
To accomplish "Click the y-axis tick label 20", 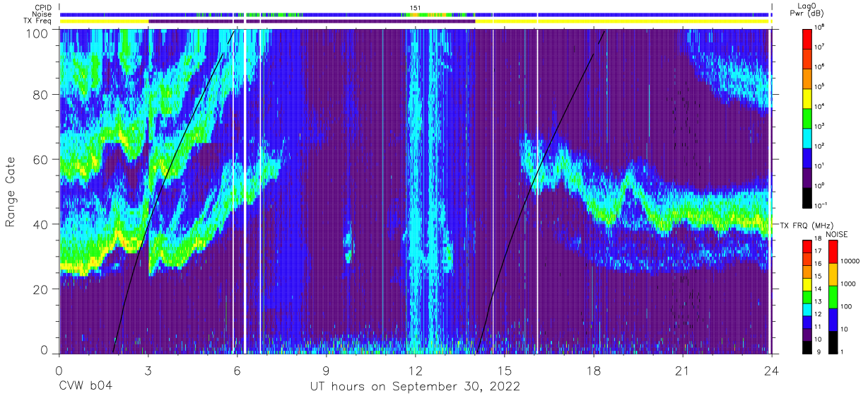I will (x=41, y=290).
